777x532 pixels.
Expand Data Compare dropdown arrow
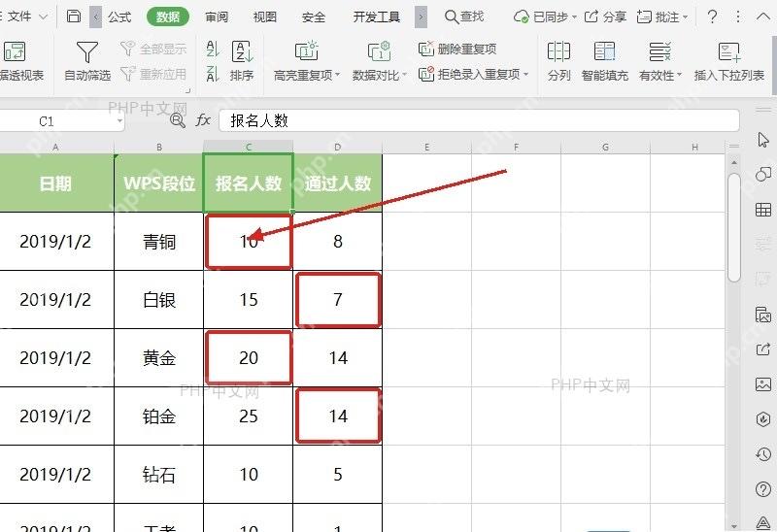click(x=404, y=75)
